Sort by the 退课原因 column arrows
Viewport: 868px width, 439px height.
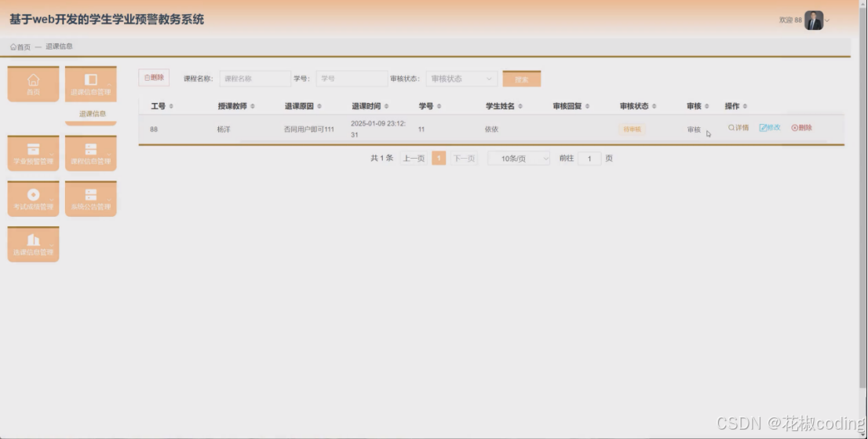click(x=319, y=106)
